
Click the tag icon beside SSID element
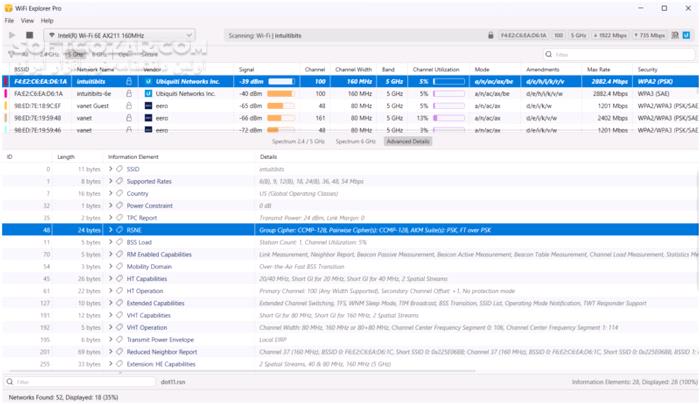[119, 169]
